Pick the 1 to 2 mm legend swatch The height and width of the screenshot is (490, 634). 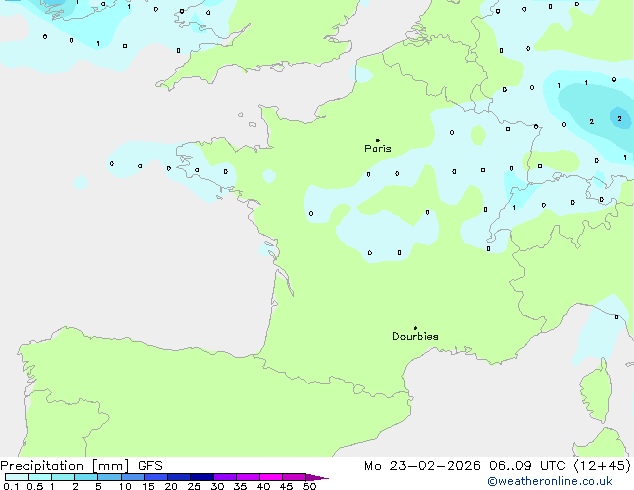[x=63, y=477]
